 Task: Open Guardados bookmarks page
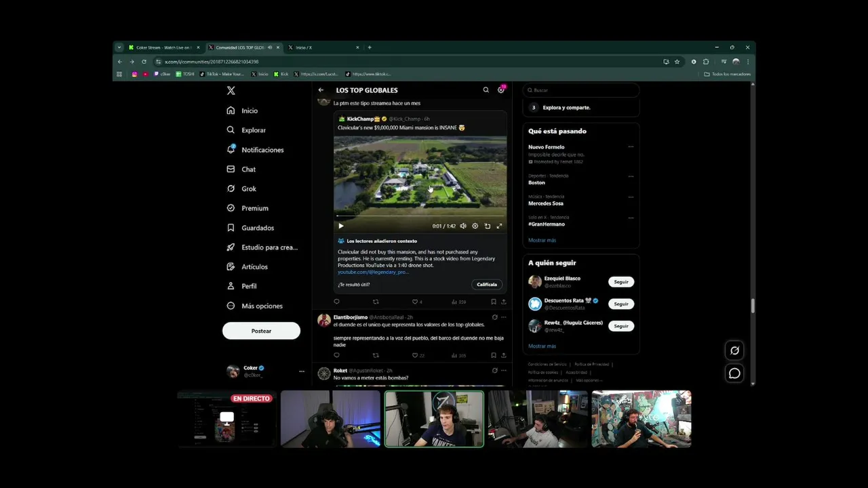[251, 228]
